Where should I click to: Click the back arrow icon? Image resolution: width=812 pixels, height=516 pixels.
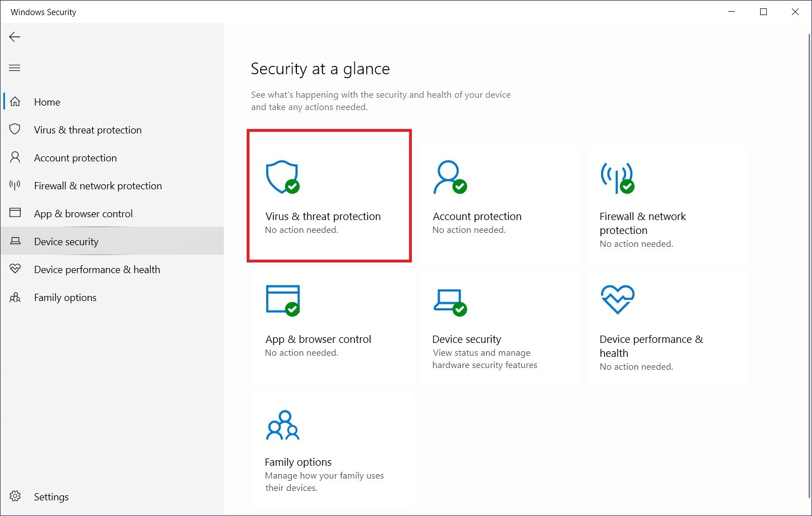tap(15, 37)
